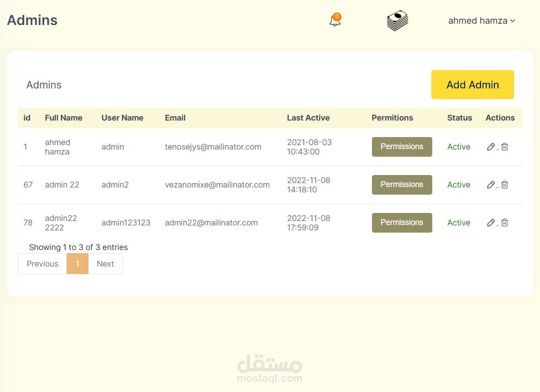The image size is (540, 392).
Task: Select the 'Email' column header
Action: (175, 117)
